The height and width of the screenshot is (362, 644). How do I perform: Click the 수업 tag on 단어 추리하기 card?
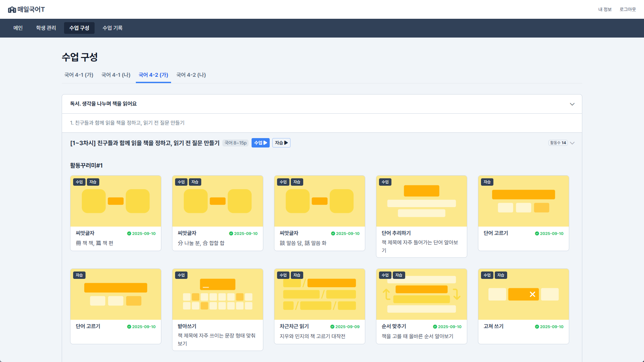coord(385,182)
